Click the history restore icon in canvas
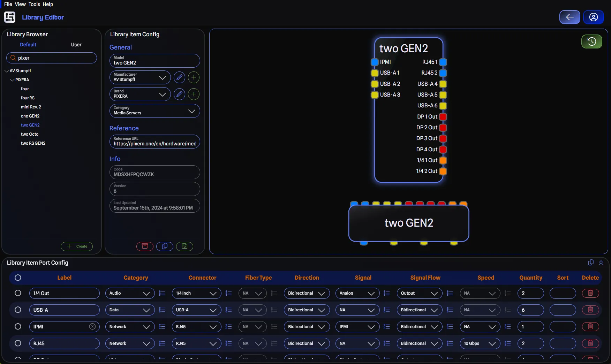611x364 pixels. [591, 41]
